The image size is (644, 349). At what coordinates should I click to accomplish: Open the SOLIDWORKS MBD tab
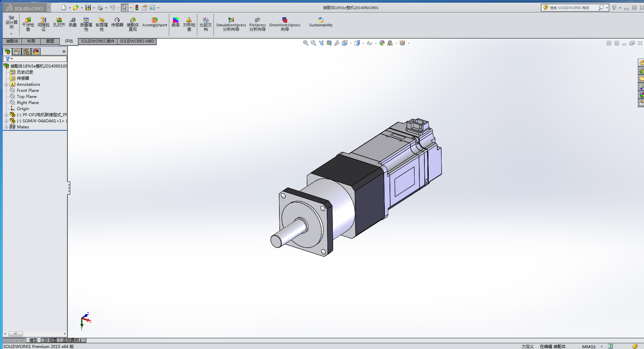[137, 41]
